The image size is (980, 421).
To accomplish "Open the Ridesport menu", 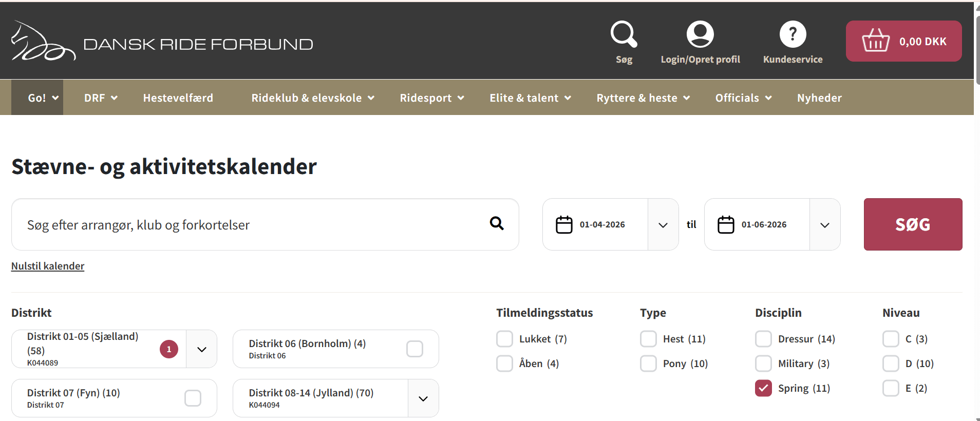I will click(x=432, y=98).
